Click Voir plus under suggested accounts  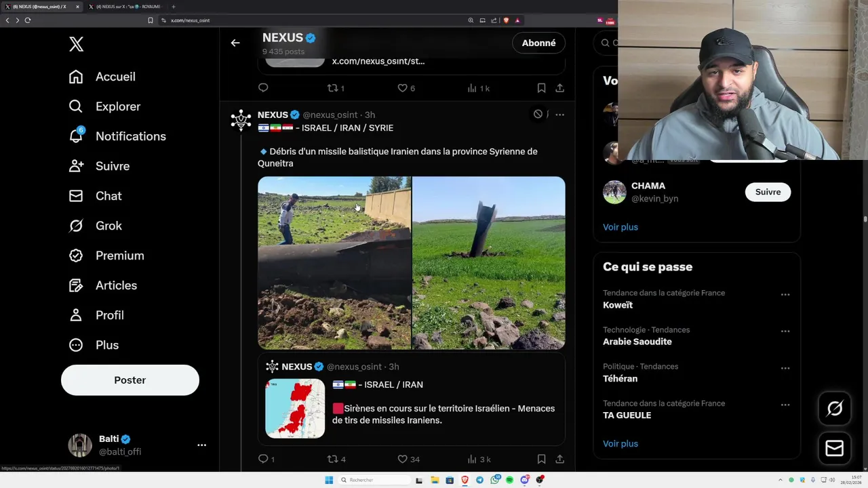[x=620, y=227]
